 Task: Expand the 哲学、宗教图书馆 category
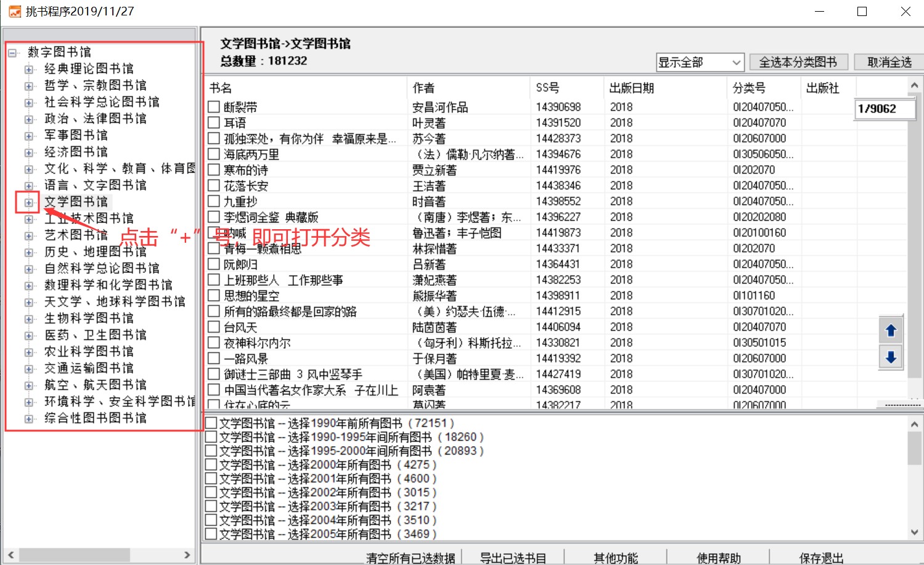coord(28,86)
